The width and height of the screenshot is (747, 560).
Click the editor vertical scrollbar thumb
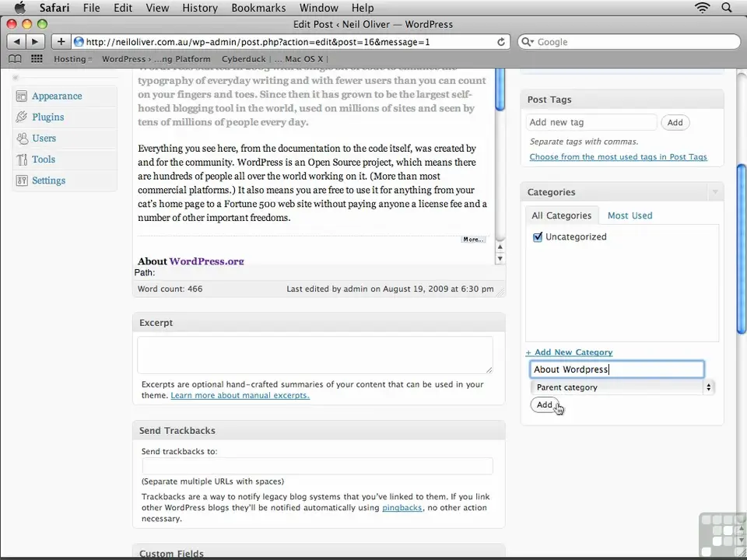click(500, 88)
